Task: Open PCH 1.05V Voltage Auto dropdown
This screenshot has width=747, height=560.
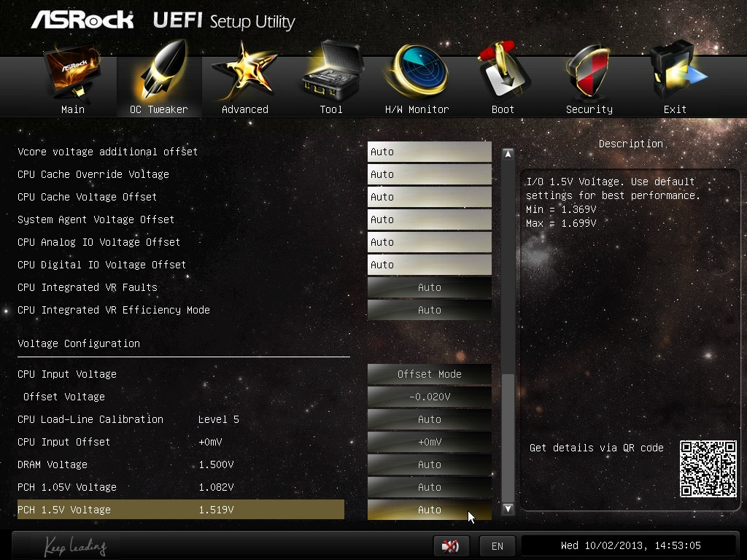Action: point(429,487)
